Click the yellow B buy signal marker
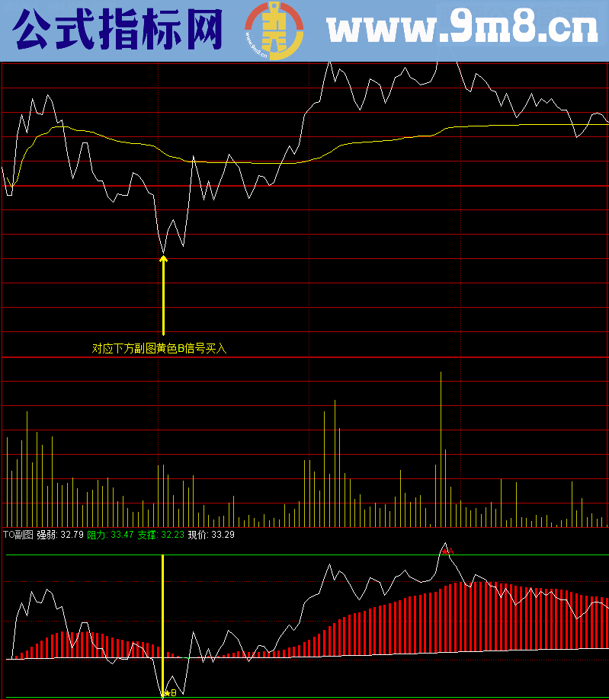This screenshot has height=700, width=609. (172, 693)
